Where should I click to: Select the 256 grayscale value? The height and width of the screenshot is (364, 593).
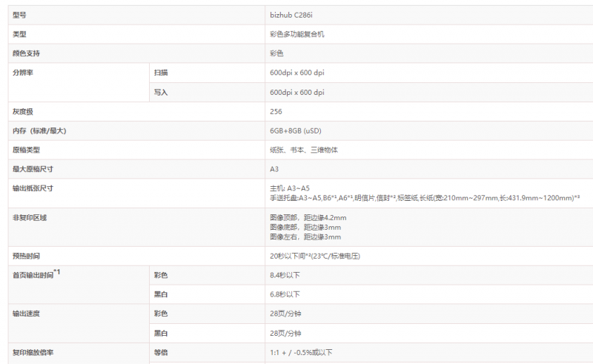[x=276, y=112]
